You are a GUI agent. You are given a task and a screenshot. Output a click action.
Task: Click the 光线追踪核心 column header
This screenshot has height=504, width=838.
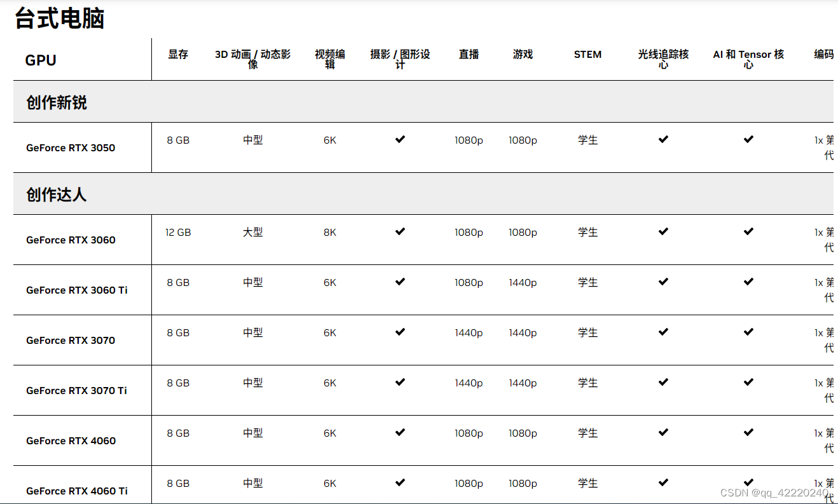663,59
